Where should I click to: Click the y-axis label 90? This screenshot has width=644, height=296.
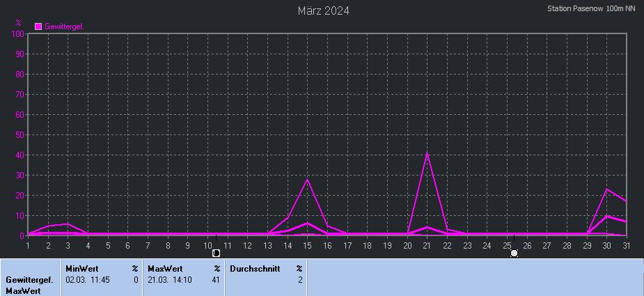(20, 54)
